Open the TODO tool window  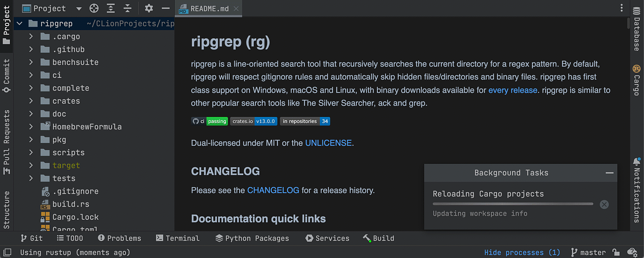pos(70,238)
